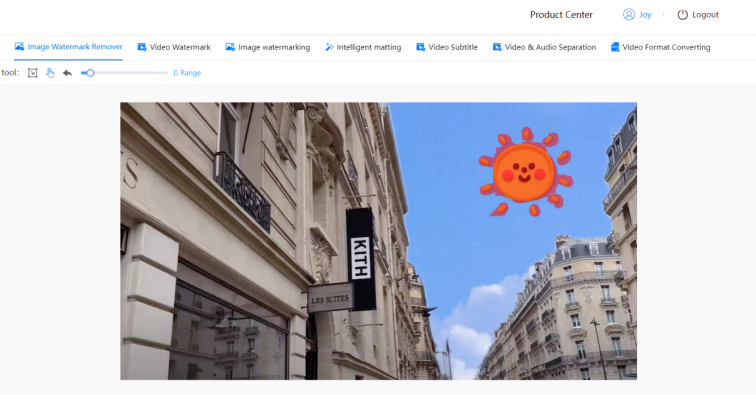
Task: Open Video & Audio Separation tab
Action: coord(544,47)
